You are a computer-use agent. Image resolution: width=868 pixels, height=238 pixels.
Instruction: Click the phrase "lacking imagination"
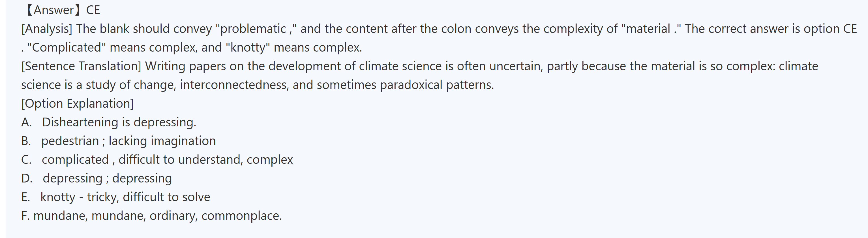[162, 141]
